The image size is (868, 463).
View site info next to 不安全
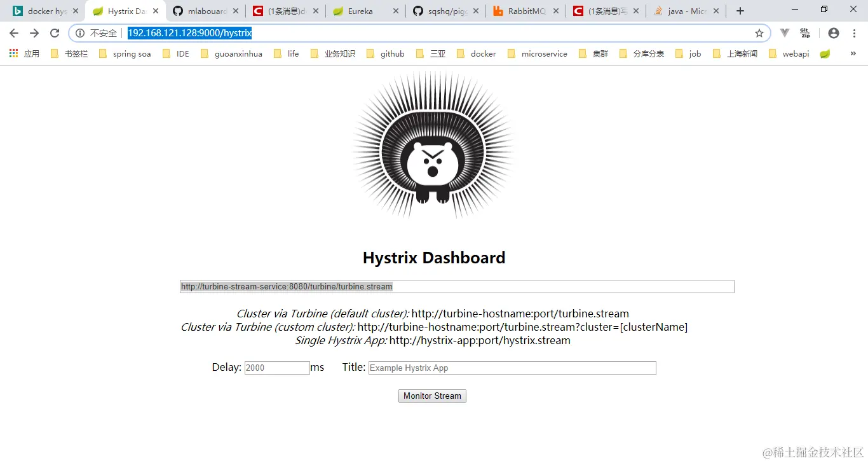point(80,33)
